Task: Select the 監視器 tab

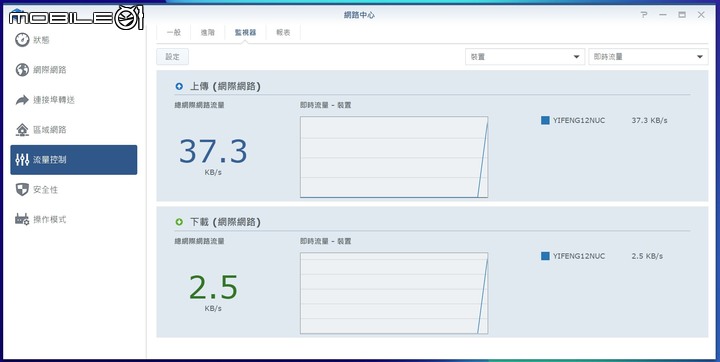Action: point(245,33)
